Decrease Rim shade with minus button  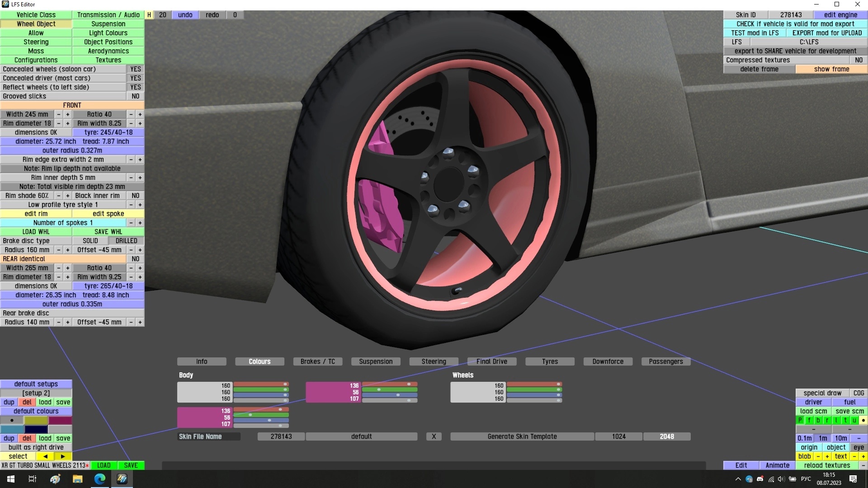(x=59, y=196)
